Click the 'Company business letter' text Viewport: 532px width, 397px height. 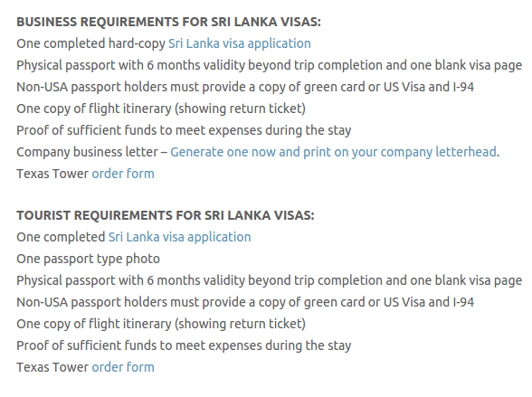(x=87, y=152)
